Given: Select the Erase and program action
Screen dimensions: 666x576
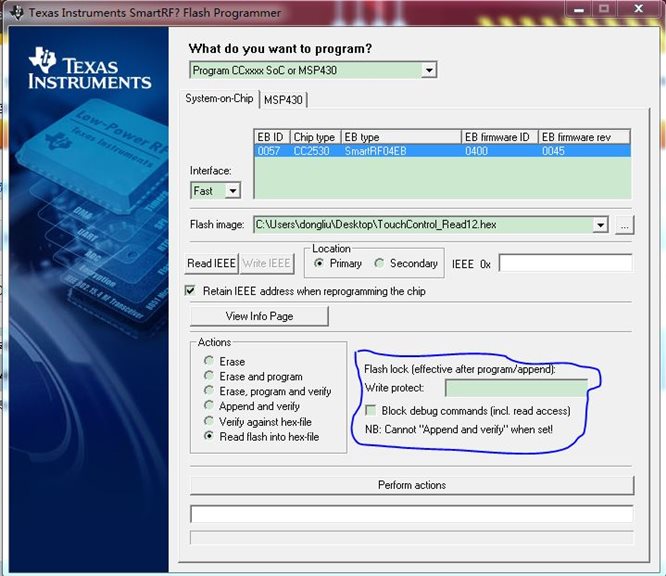Looking at the screenshot, I should (x=209, y=376).
